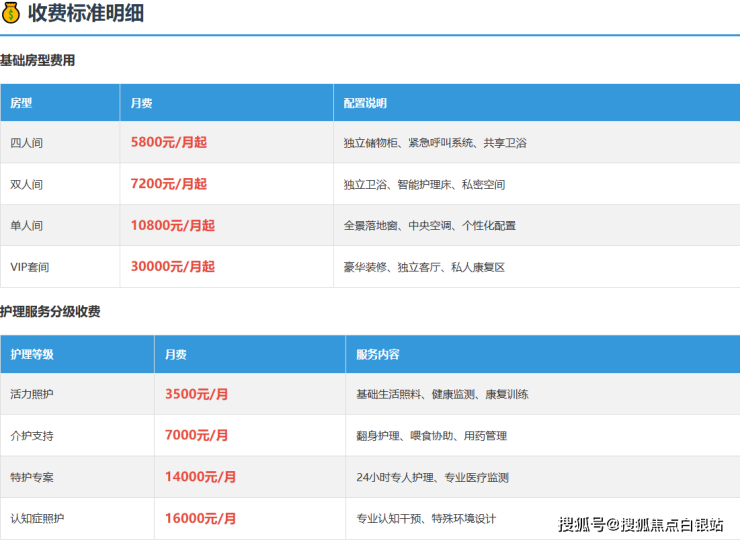Click the money bag icon beside the title
Image resolution: width=740 pixels, height=541 pixels.
point(11,15)
